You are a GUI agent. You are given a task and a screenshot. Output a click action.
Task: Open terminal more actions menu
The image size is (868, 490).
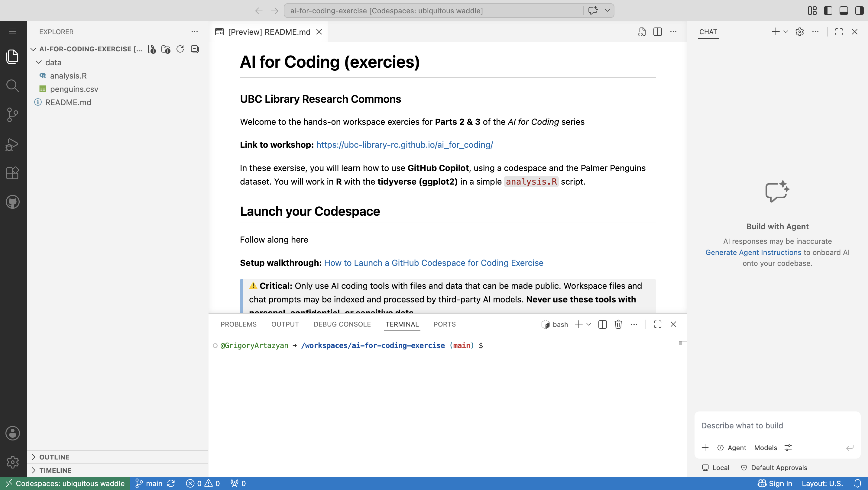[x=634, y=324]
